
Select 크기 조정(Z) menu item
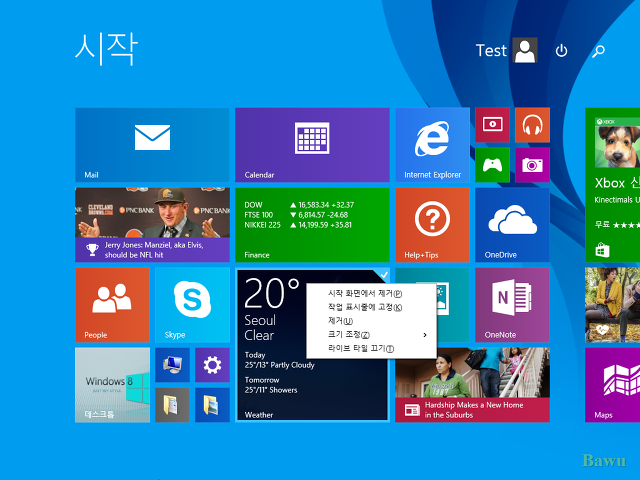point(371,335)
